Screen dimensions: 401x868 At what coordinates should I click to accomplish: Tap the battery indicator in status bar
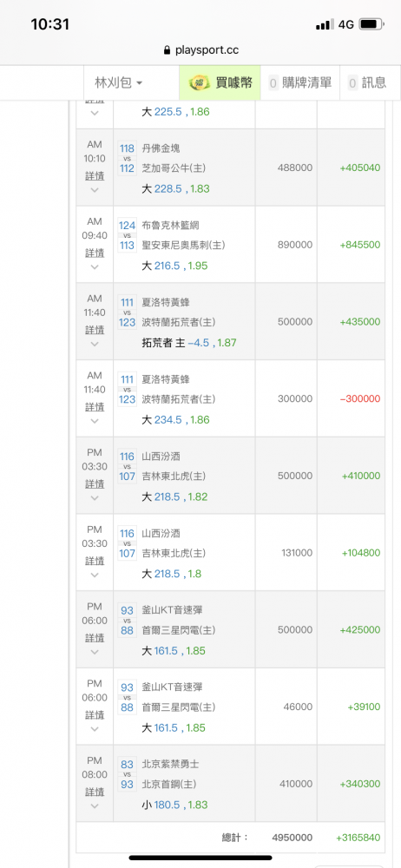coord(371,24)
